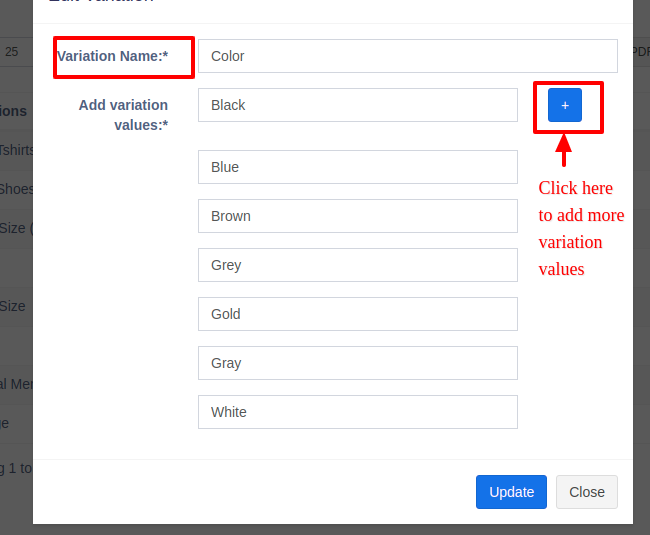The height and width of the screenshot is (535, 650).
Task: Focus the Grey variation value field
Action: coord(357,265)
